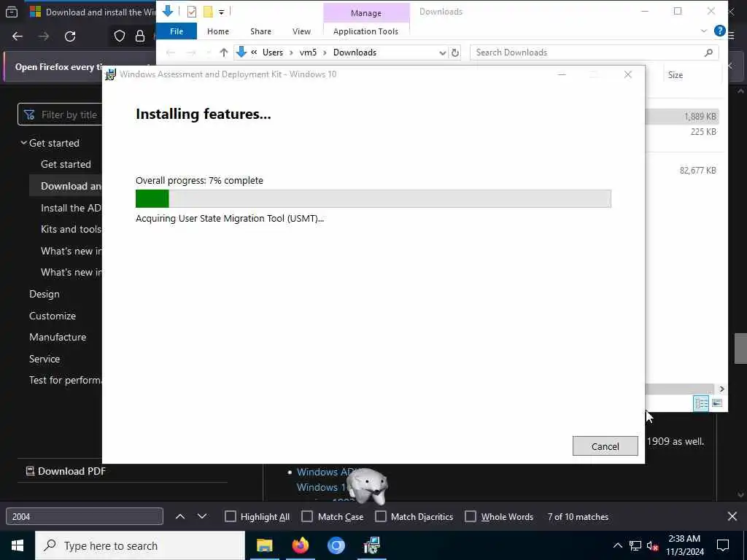Click the taskbar search box
The height and width of the screenshot is (560, 747).
point(140,545)
